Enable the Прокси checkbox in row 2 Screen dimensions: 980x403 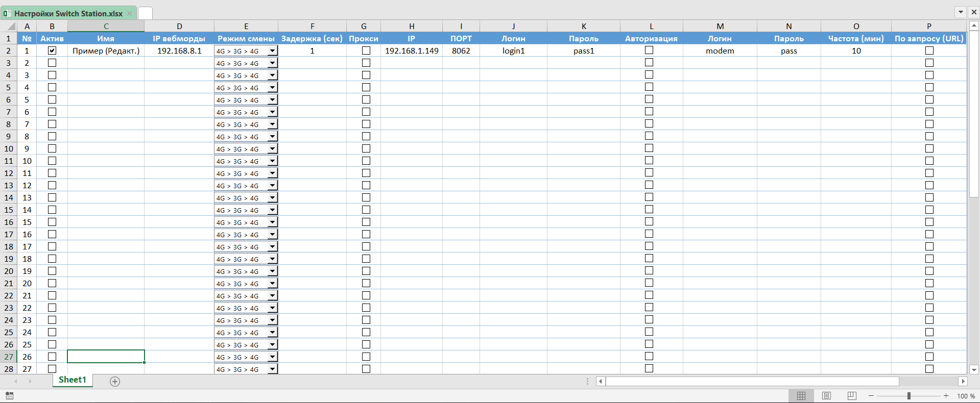coord(366,51)
